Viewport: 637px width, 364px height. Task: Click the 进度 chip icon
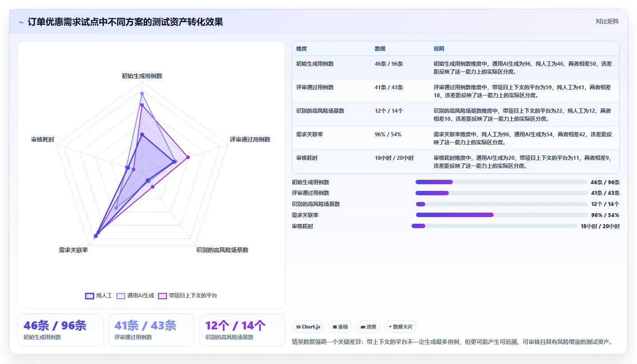pos(363,327)
